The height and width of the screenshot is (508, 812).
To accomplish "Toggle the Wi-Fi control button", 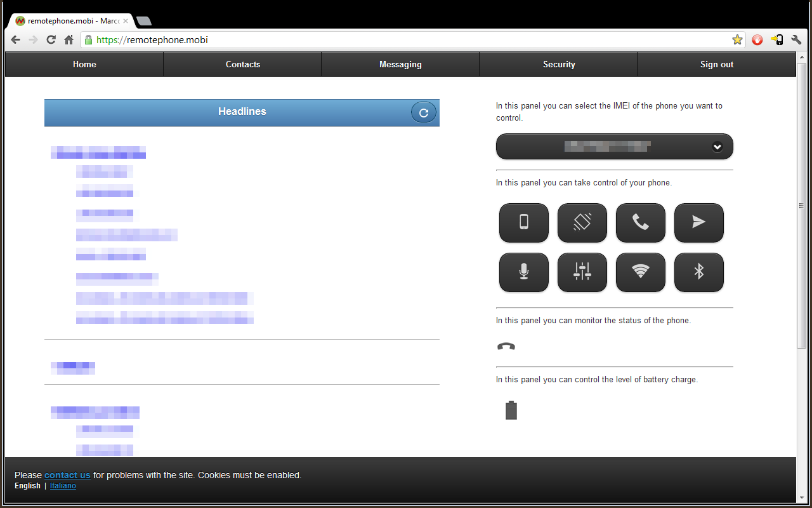I will tap(641, 272).
